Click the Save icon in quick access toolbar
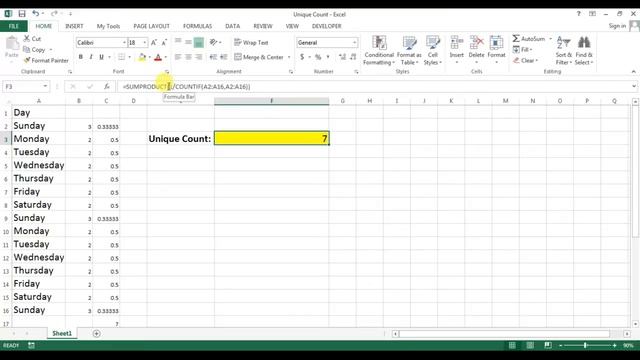The width and height of the screenshot is (640, 360). click(x=22, y=14)
